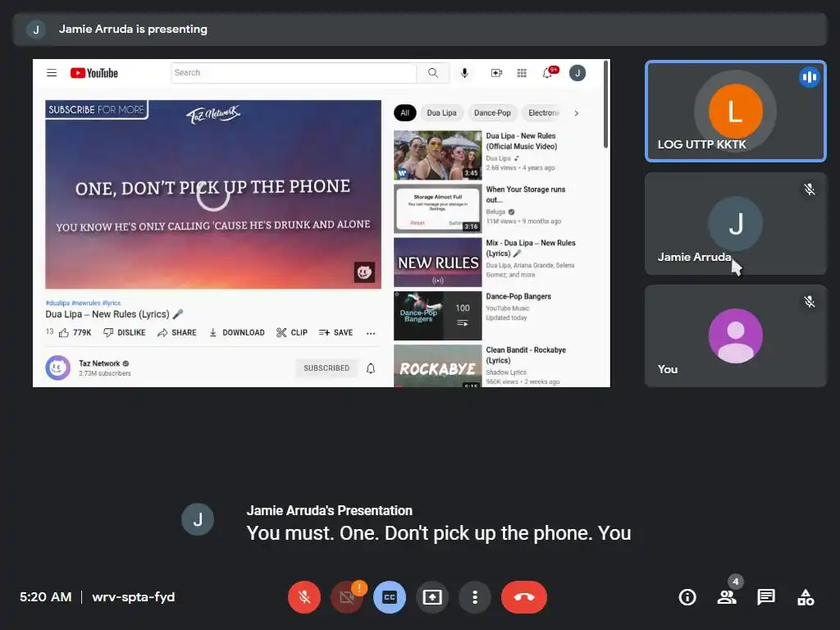Open the Mix Dua Lipa New Rules thumbnail

(438, 262)
